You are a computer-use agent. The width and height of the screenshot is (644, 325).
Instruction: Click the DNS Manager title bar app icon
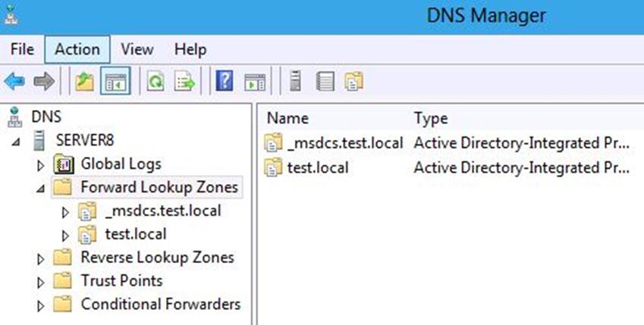[x=11, y=16]
